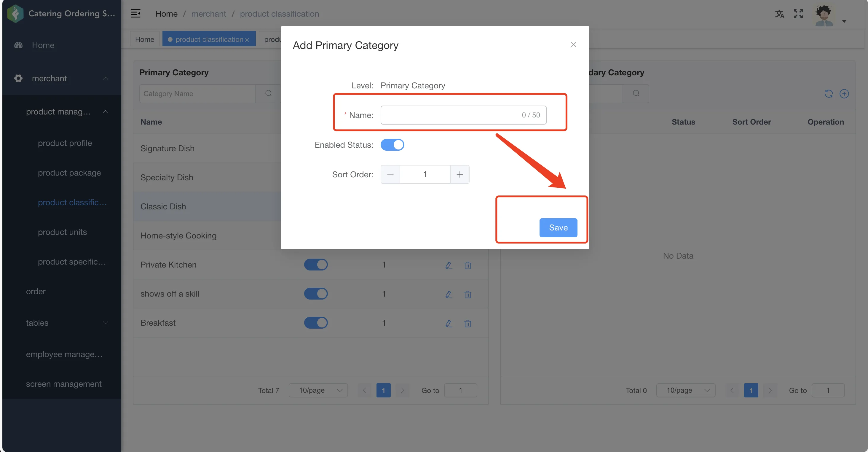Go to next page in Primary Category
Screen dimensions: 868x452
(402, 390)
